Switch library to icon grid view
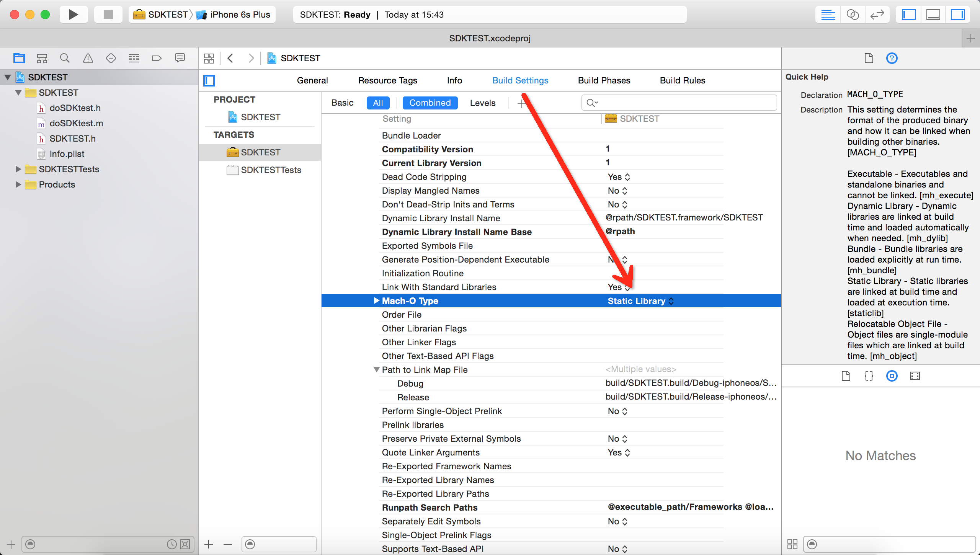Screen dimensions: 980x555 (x=792, y=544)
